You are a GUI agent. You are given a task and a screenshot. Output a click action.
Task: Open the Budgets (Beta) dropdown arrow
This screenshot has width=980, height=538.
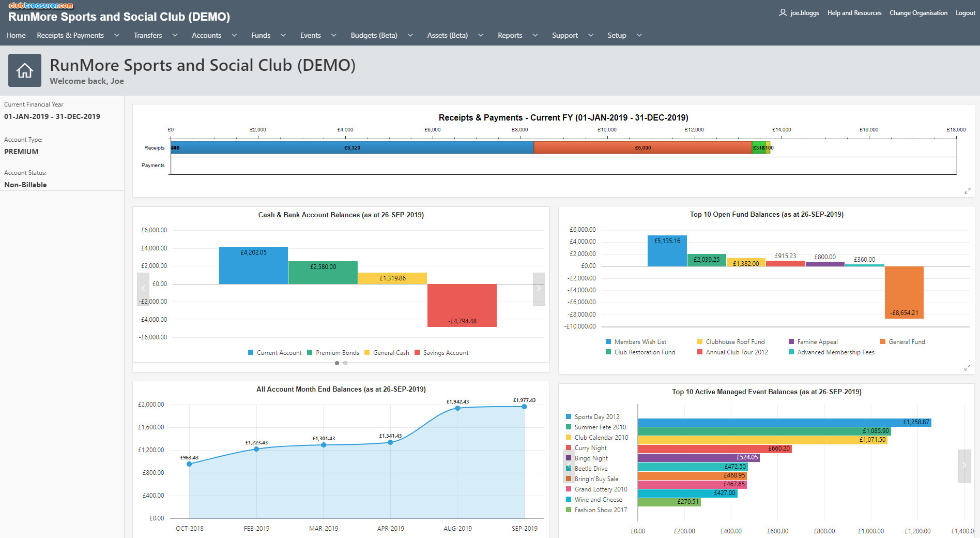pos(410,35)
